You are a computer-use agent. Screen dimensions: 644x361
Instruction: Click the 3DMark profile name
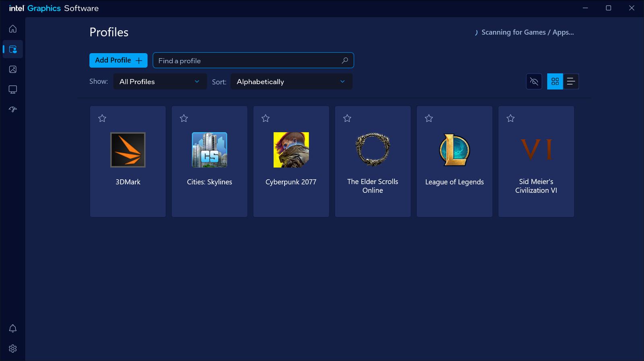coord(128,182)
